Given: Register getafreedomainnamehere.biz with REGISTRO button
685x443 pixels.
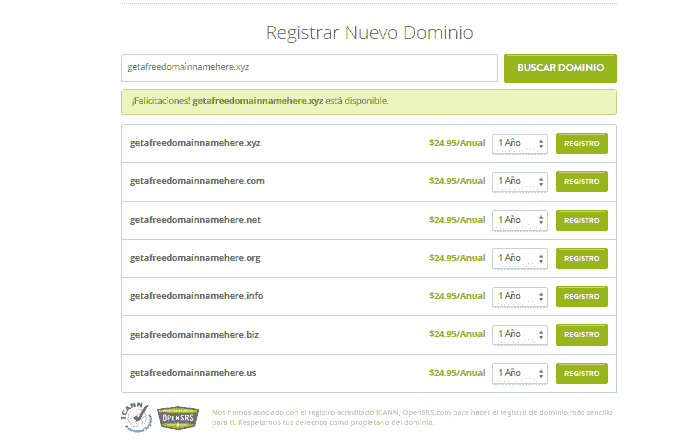Looking at the screenshot, I should point(581,335).
